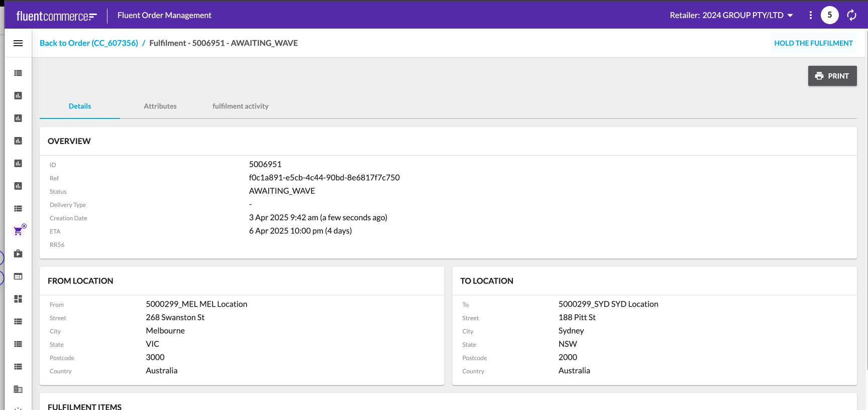Switch to the Attributes tab
The height and width of the screenshot is (410, 868).
(160, 106)
